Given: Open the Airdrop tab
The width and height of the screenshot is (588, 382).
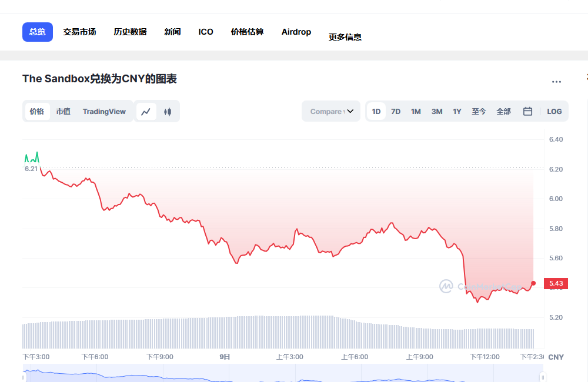Looking at the screenshot, I should tap(296, 32).
